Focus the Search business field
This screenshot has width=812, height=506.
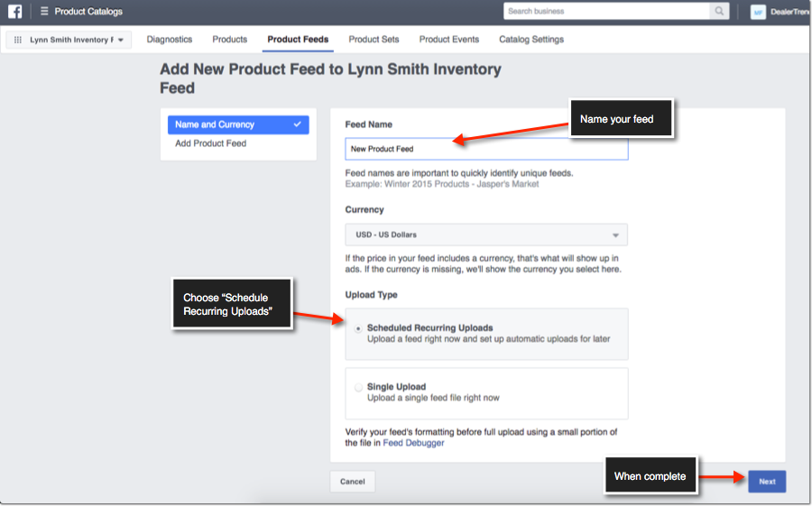(606, 11)
